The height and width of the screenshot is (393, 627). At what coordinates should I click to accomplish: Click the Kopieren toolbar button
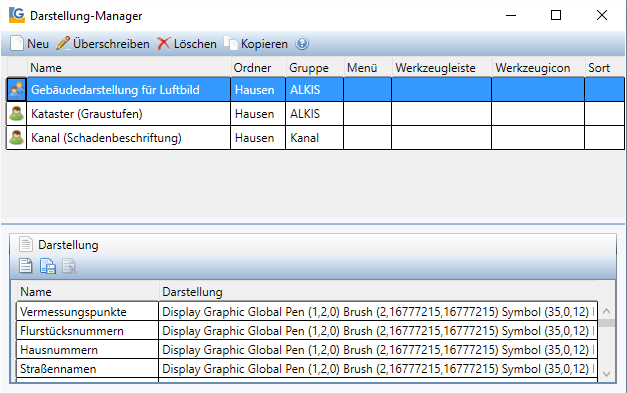[256, 44]
